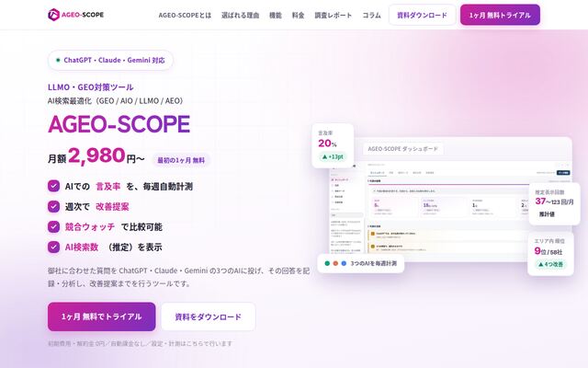
Task: Click the checkmark beside AI検索数 (推定) を表示
Action: tap(53, 247)
